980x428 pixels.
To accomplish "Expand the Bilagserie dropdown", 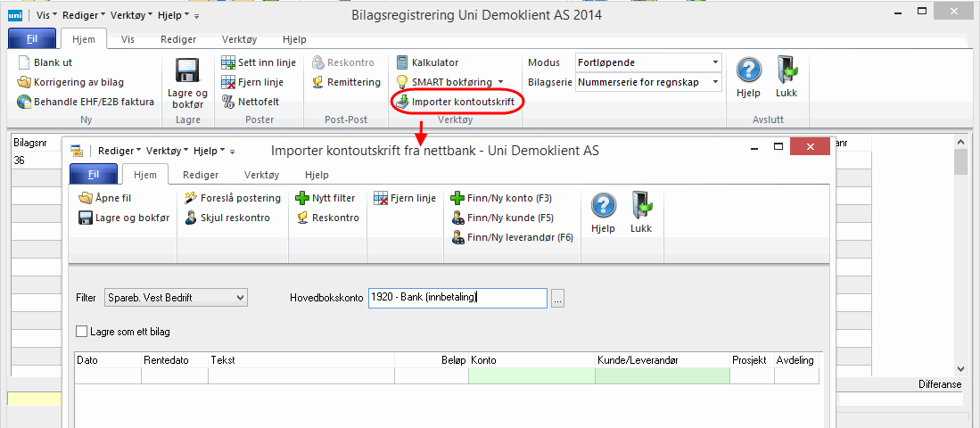I will (715, 82).
